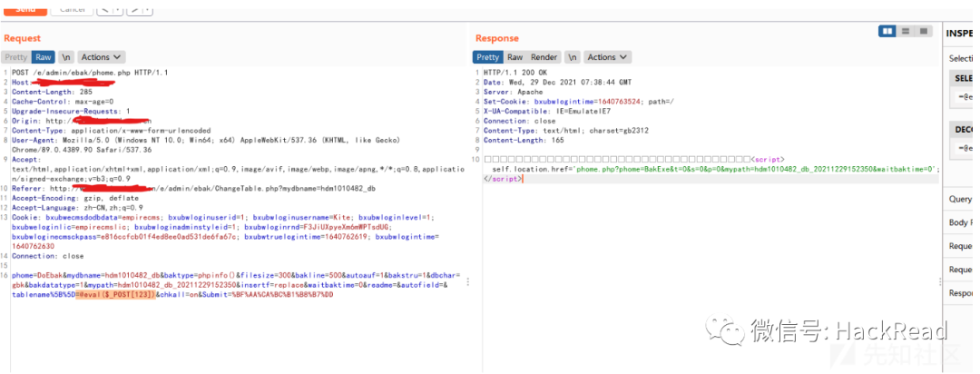Image resolution: width=980 pixels, height=374 pixels.
Task: Click the Cookie header line in request
Action: click(227, 231)
